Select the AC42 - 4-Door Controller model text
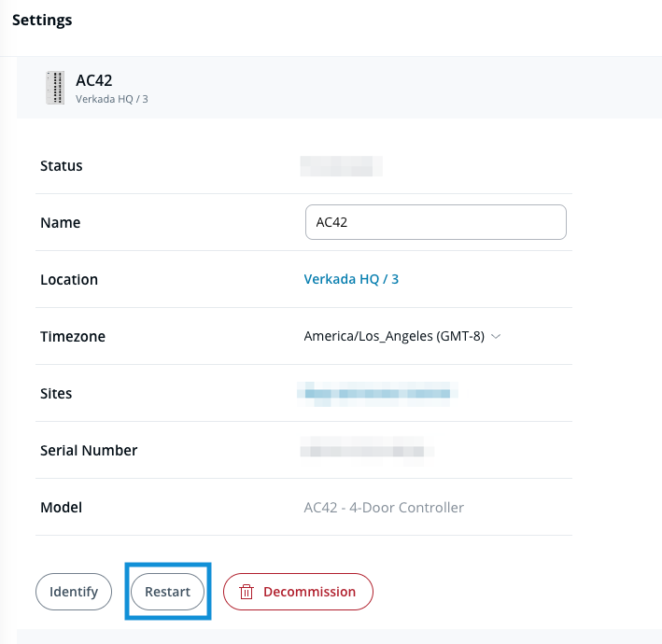Viewport: 662px width, 644px height. pos(384,508)
